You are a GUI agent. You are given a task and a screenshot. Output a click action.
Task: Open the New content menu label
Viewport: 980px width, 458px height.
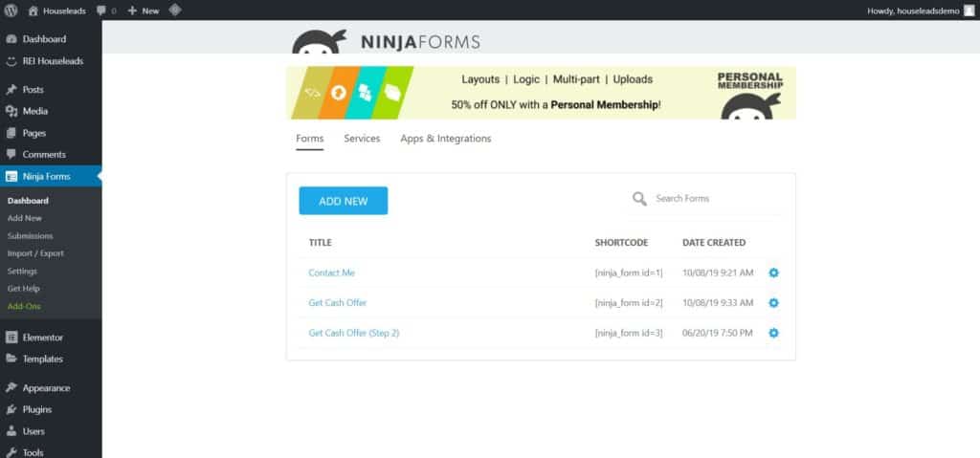click(x=150, y=11)
